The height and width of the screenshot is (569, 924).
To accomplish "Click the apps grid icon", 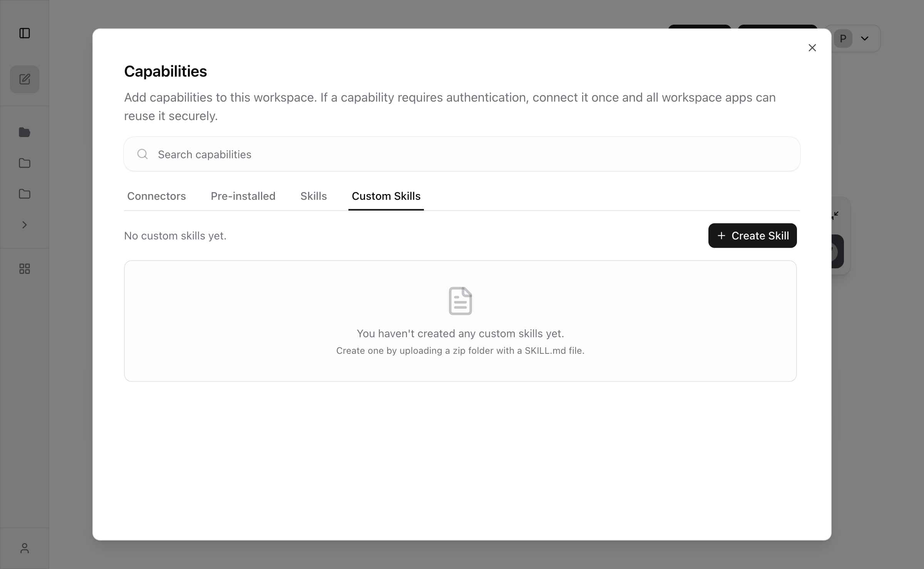I will [x=25, y=269].
